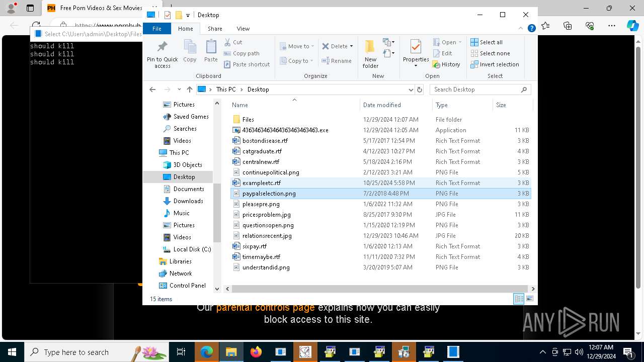Viewport: 644px width, 362px height.
Task: Click Select all in ribbon
Action: (x=487, y=42)
